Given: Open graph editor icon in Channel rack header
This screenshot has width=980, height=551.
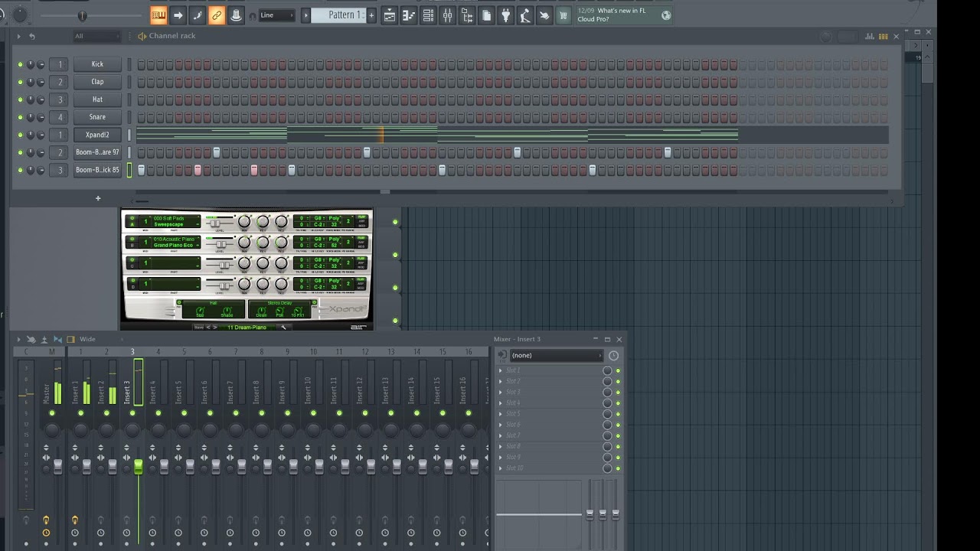Looking at the screenshot, I should click(870, 36).
